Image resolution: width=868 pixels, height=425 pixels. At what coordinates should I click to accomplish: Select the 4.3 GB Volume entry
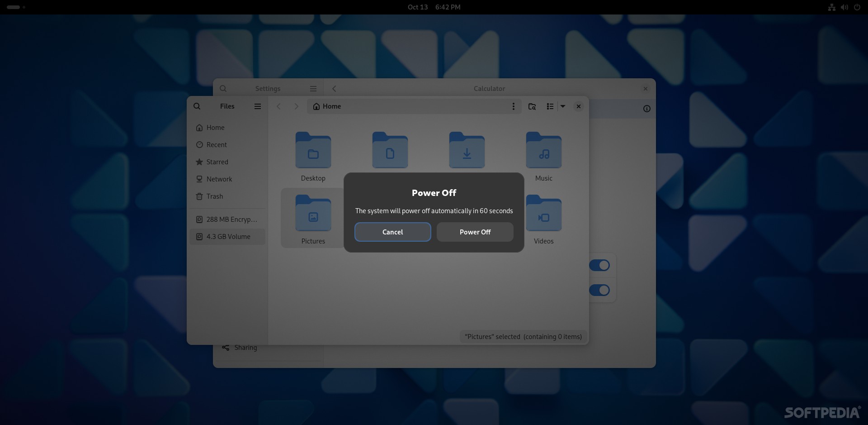pyautogui.click(x=227, y=237)
